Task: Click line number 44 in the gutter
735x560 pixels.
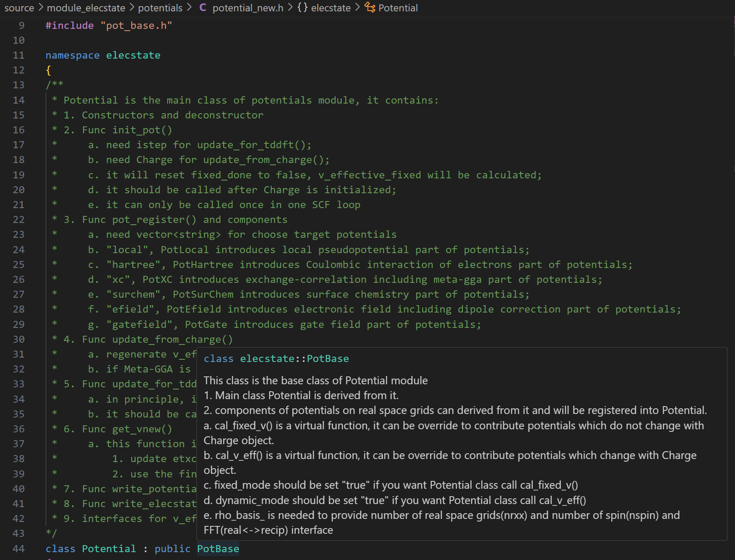Action: (x=18, y=549)
